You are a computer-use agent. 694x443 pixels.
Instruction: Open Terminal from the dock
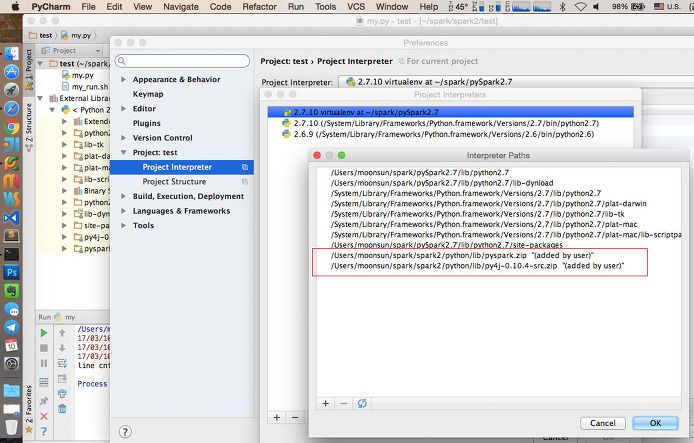[x=12, y=254]
